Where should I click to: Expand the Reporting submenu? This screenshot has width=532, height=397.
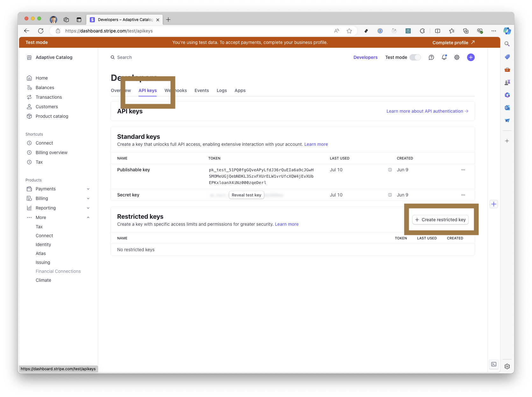pos(88,208)
